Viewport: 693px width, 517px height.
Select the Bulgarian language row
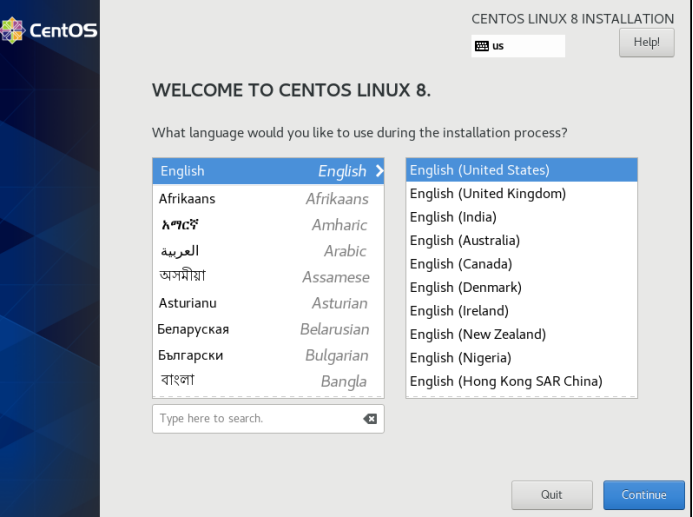[x=268, y=355]
